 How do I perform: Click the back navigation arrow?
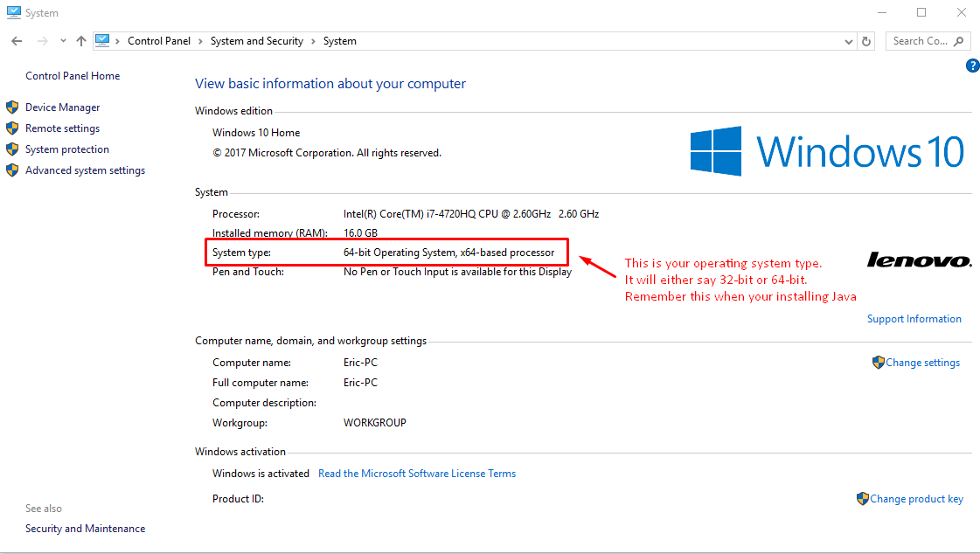pos(17,41)
